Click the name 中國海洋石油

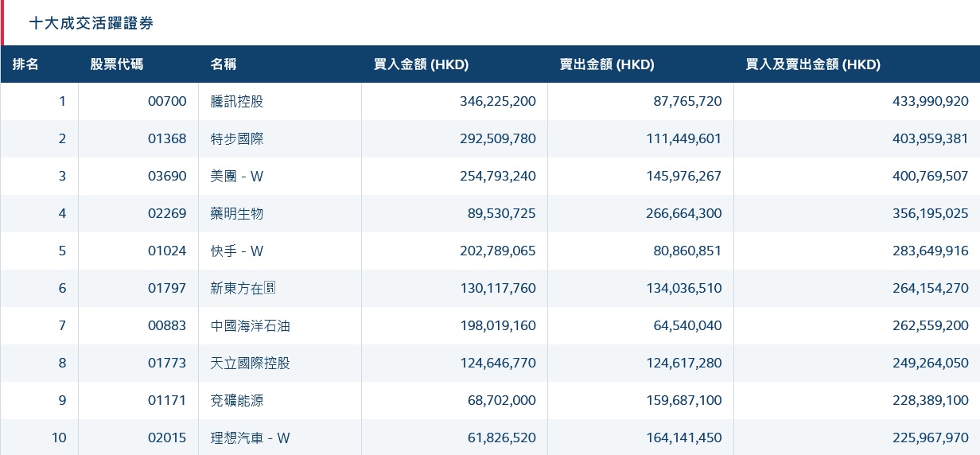251,325
